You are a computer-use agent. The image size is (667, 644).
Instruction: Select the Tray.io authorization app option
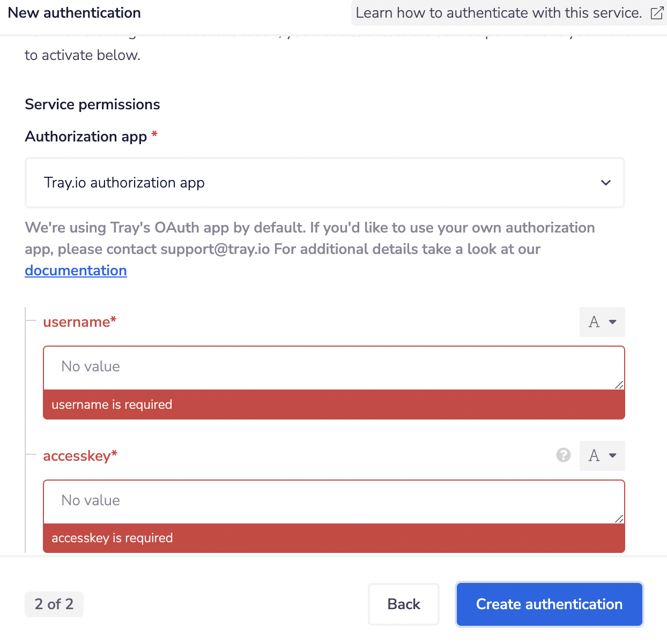click(124, 183)
